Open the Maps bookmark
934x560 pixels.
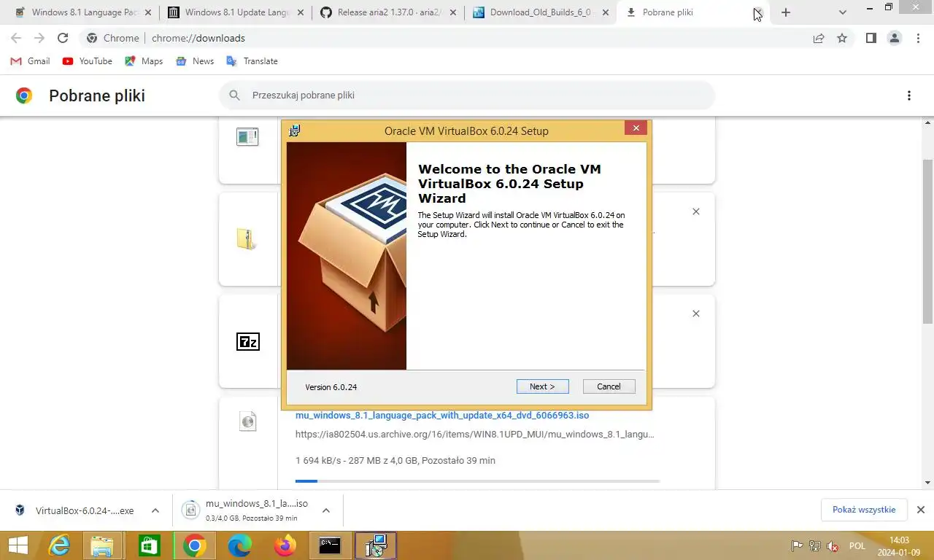144,61
